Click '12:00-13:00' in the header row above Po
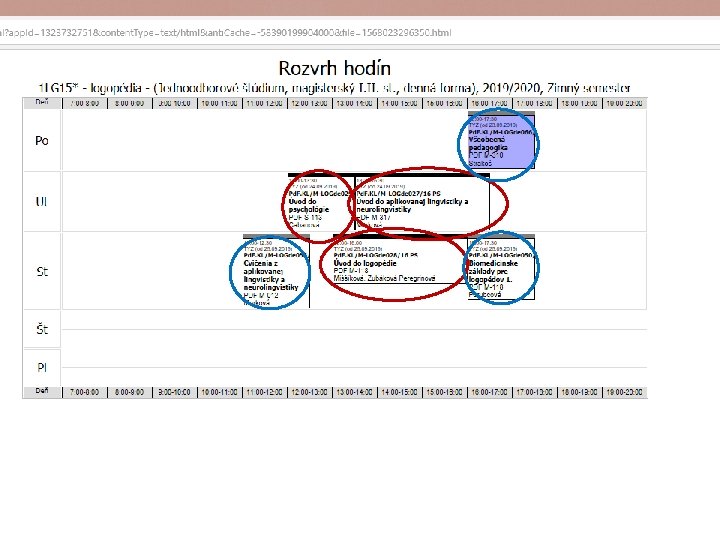Viewport: 720px width, 540px height. [x=309, y=104]
